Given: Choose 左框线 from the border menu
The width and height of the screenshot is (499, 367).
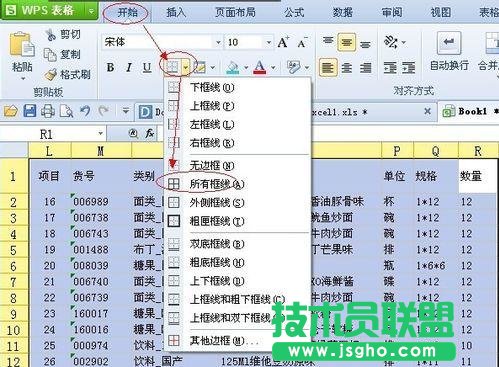Looking at the screenshot, I should point(238,124).
